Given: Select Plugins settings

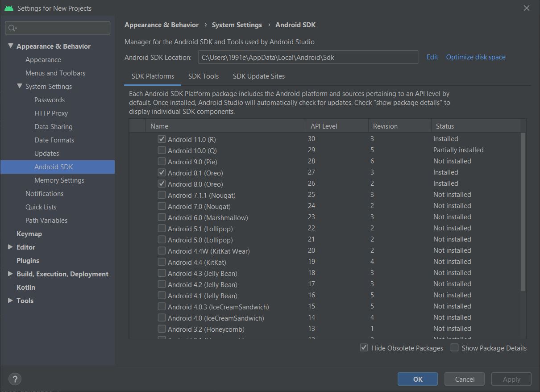Looking at the screenshot, I should pyautogui.click(x=28, y=261).
